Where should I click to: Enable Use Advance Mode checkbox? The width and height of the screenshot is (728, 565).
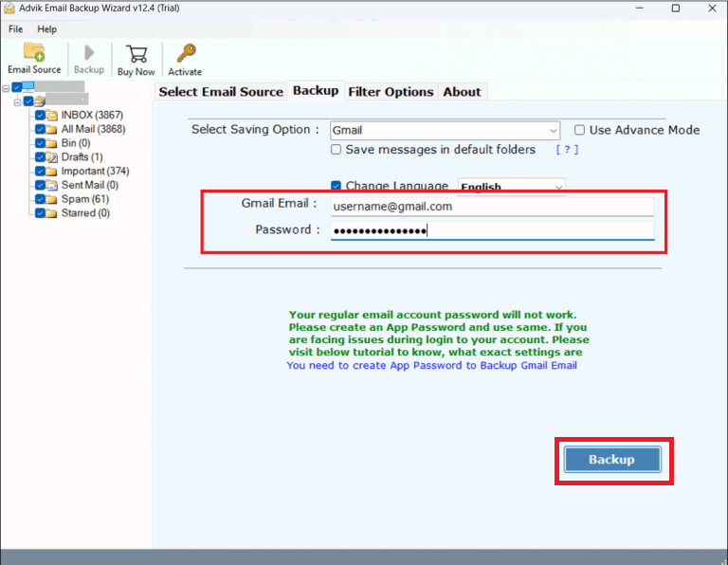point(579,130)
